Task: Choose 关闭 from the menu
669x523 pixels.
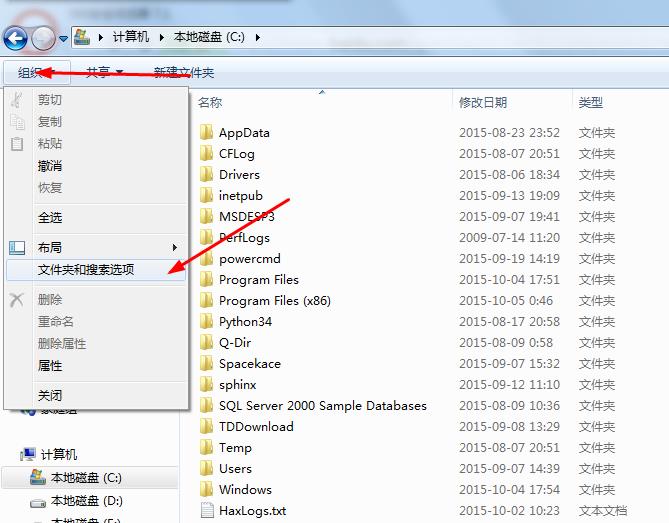Action: 50,395
